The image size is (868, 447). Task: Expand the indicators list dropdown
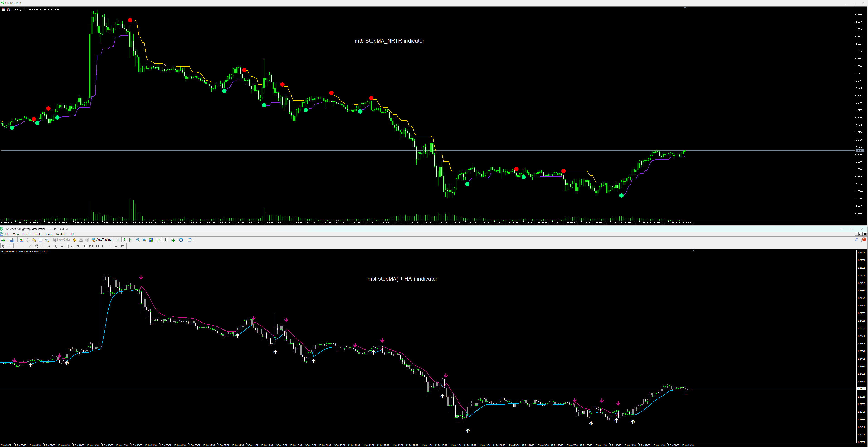click(176, 240)
